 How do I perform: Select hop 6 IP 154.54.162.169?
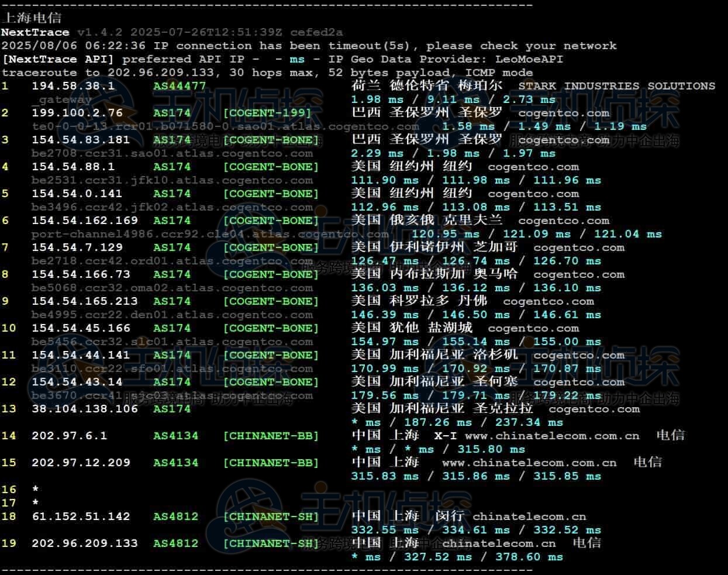coord(85,221)
